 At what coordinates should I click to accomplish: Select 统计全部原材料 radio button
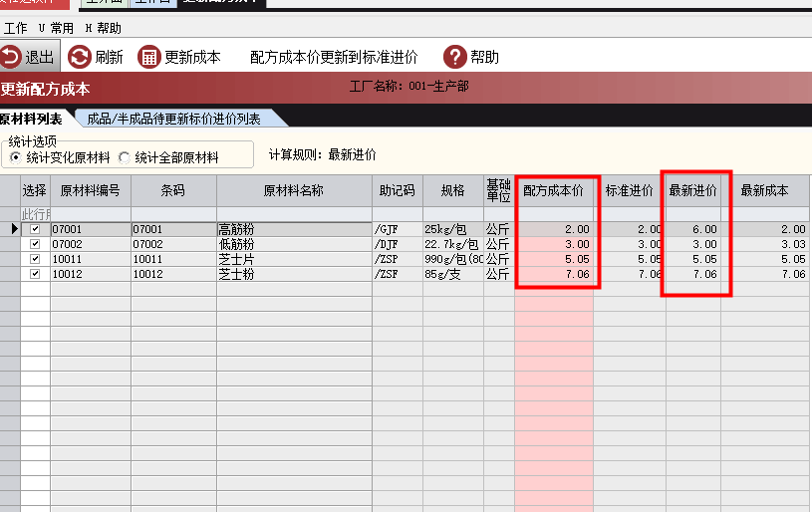(x=124, y=157)
